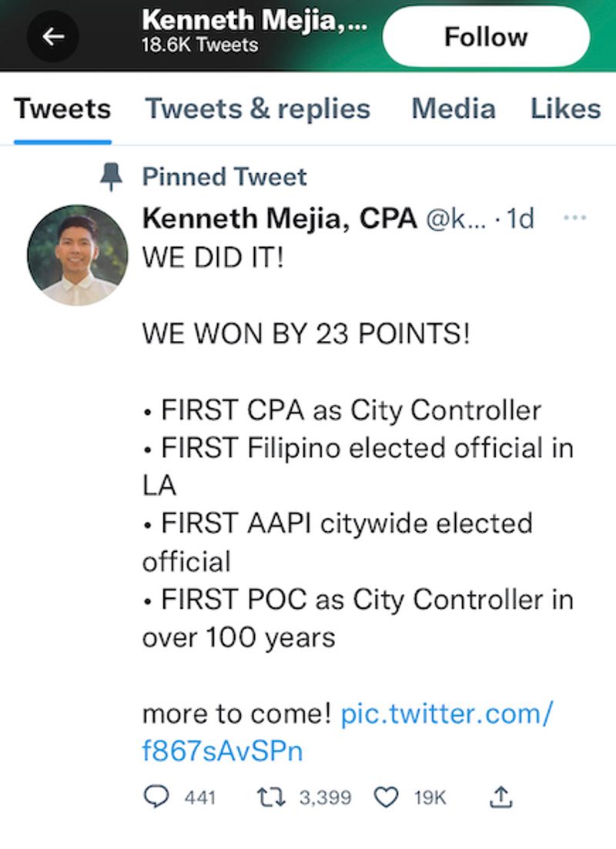
Task: Click the 3,399 retweet count
Action: 325,798
